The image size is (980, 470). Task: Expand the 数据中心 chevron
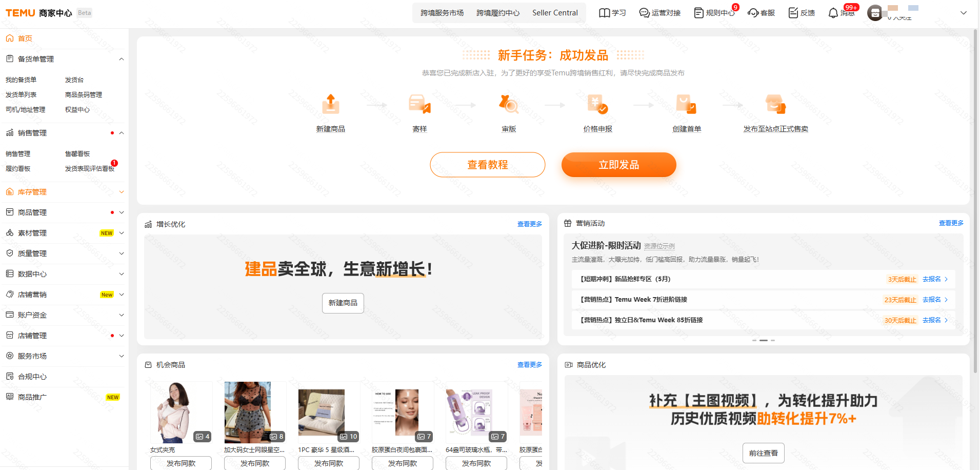[122, 274]
